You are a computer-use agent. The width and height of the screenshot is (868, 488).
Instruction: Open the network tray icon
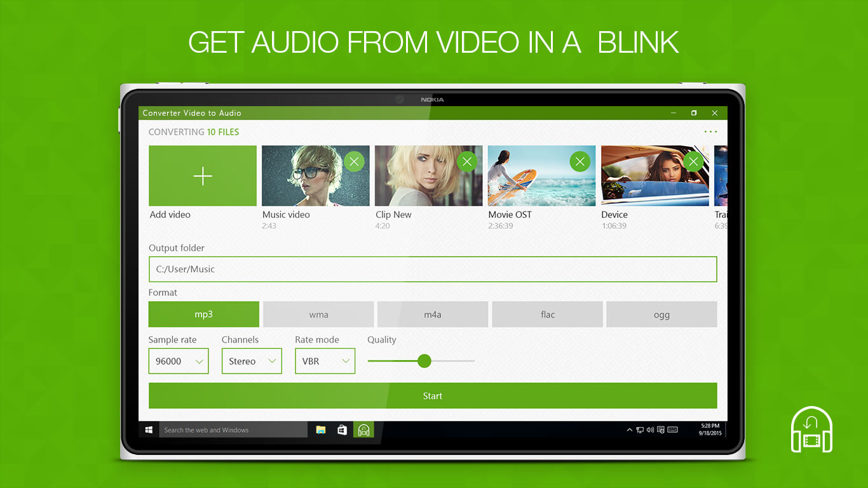[x=640, y=430]
